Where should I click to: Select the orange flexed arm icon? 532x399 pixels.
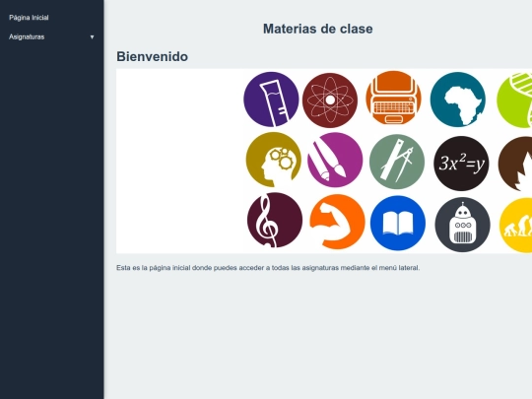[337, 222]
